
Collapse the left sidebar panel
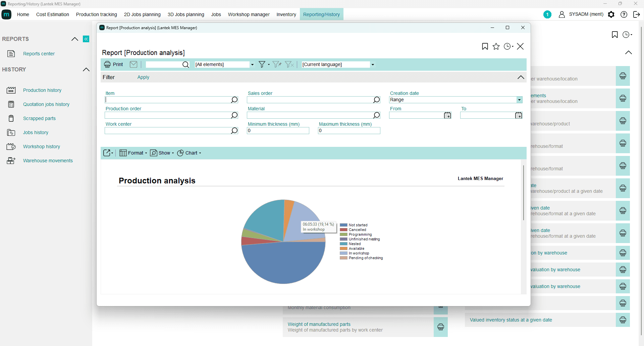(x=86, y=39)
